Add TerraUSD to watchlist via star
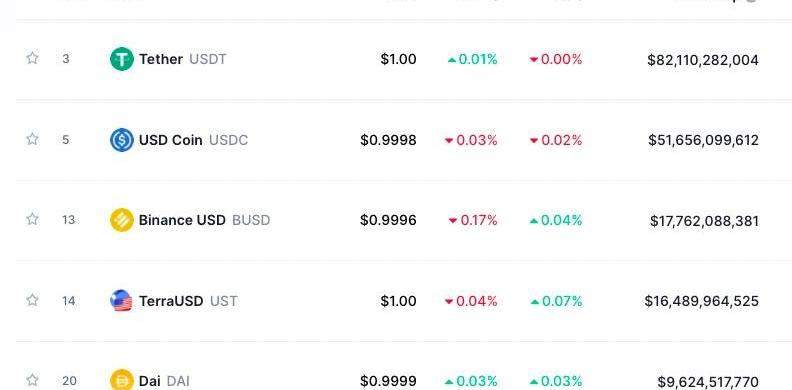This screenshot has width=792, height=390. coord(32,300)
